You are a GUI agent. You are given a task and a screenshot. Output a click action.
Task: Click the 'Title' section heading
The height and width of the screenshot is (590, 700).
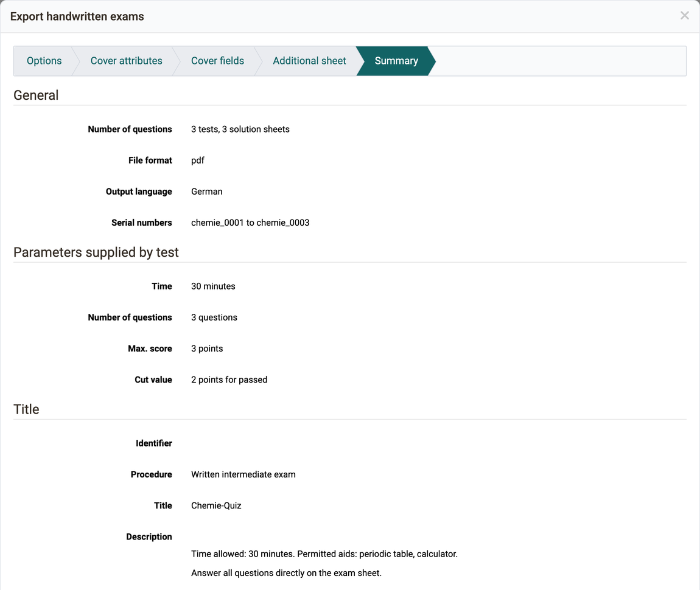[26, 409]
